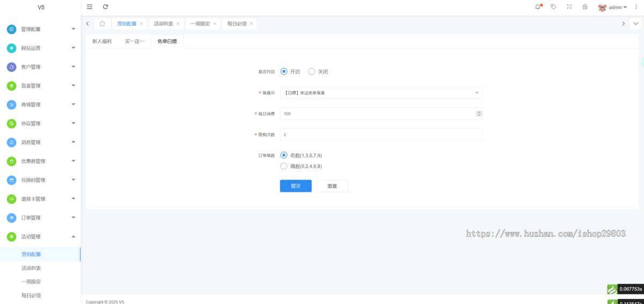Expand the 订单管理 menu arrow
644x304 pixels.
pos(74,218)
